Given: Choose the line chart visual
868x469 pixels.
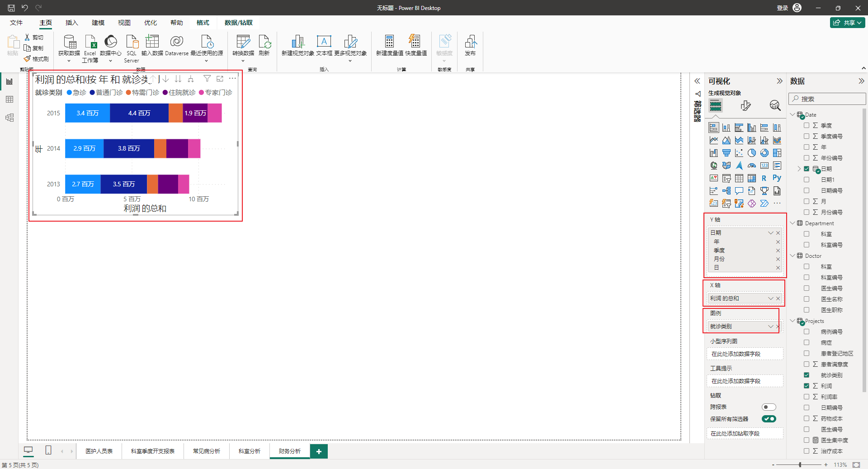Looking at the screenshot, I should coord(713,140).
